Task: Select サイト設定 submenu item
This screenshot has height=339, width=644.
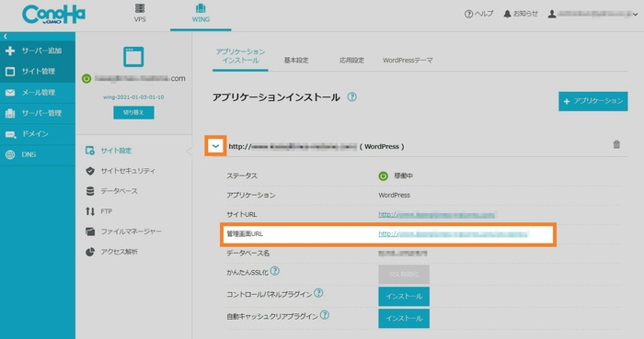Action: click(x=109, y=151)
